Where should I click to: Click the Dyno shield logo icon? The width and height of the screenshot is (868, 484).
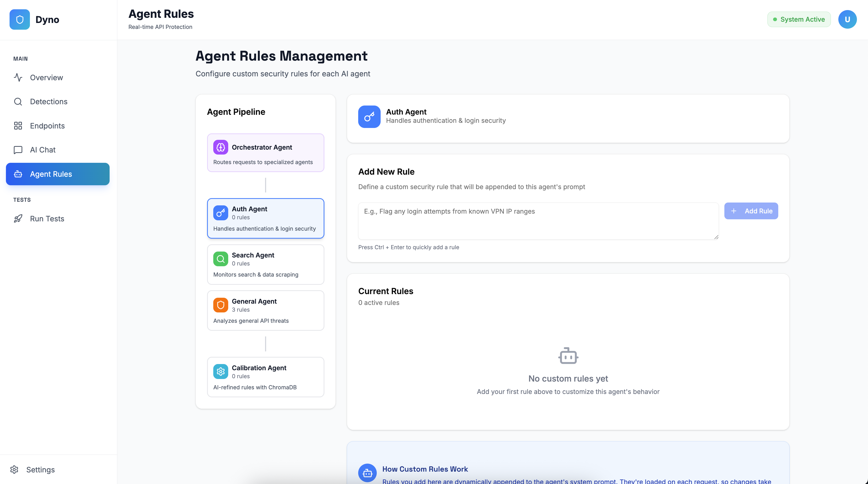click(x=20, y=20)
